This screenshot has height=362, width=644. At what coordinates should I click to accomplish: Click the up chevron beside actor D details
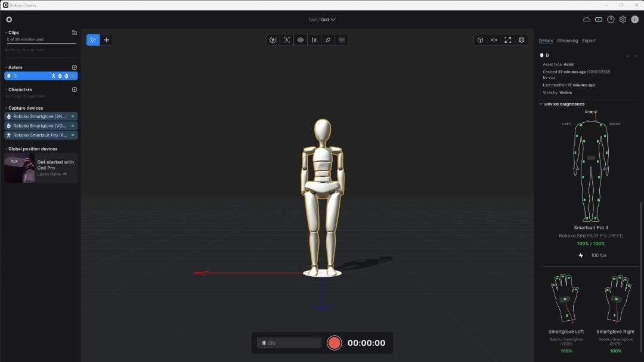pyautogui.click(x=636, y=56)
